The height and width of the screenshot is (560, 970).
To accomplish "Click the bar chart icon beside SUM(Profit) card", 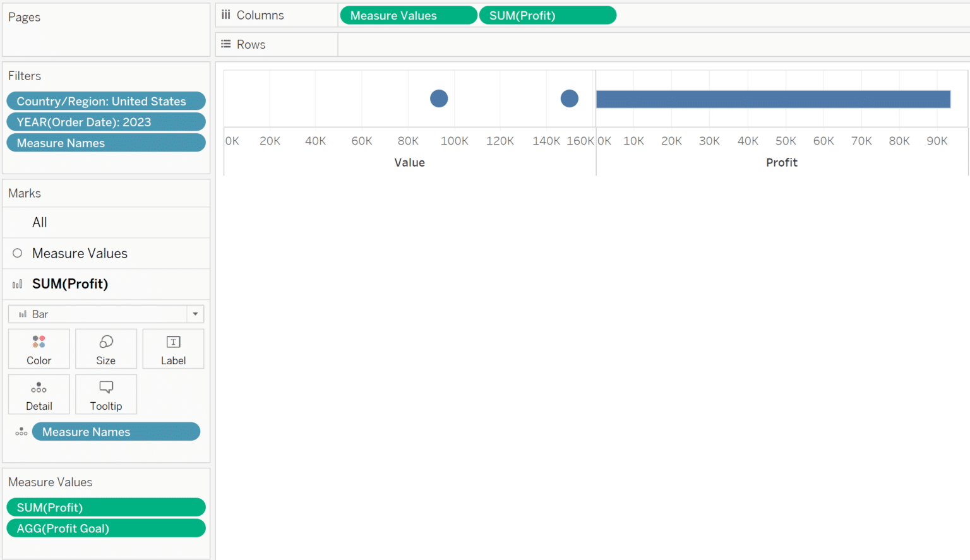I will coord(17,283).
